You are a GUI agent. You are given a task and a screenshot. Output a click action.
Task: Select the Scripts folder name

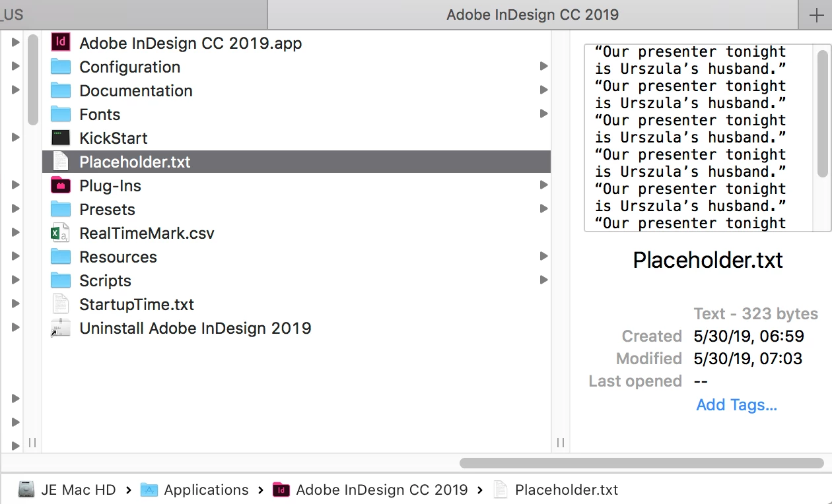point(105,281)
